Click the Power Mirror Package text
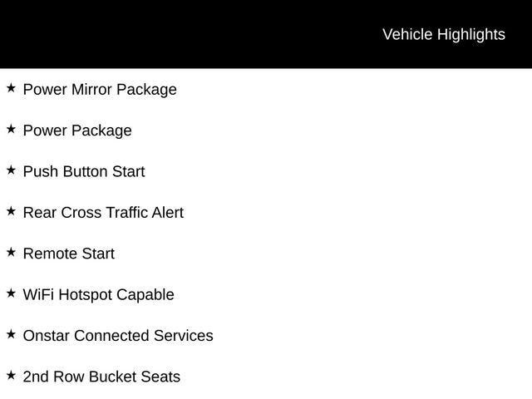 coord(100,89)
